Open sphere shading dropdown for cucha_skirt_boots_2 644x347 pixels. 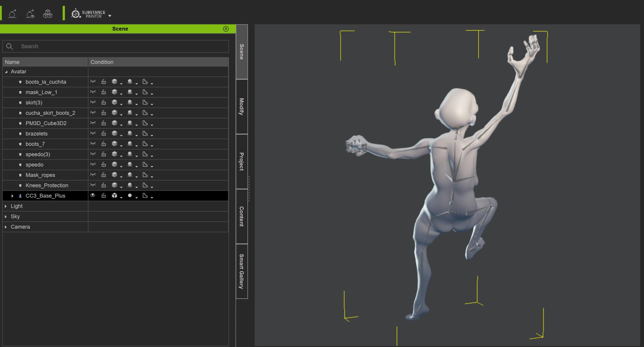pyautogui.click(x=137, y=114)
